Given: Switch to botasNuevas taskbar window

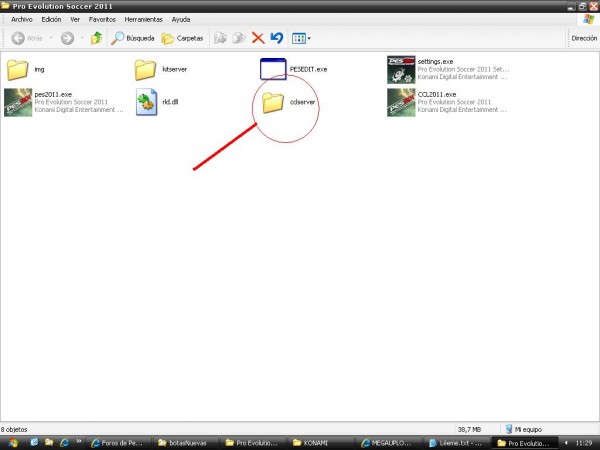Looking at the screenshot, I should (185, 443).
